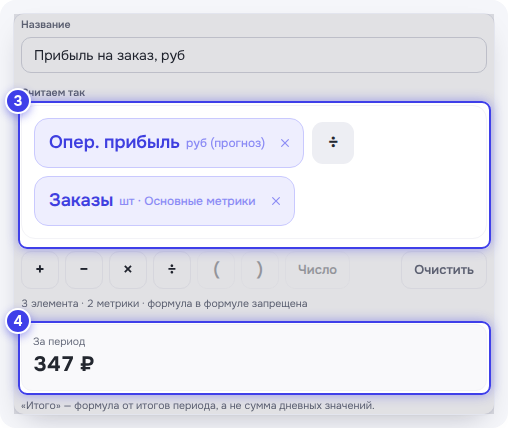Click the Число button

318,269
